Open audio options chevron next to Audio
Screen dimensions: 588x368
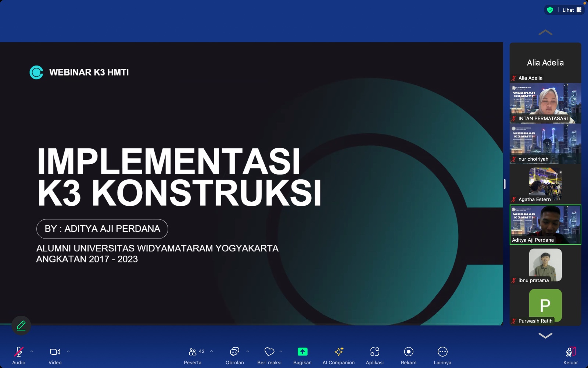click(x=32, y=351)
